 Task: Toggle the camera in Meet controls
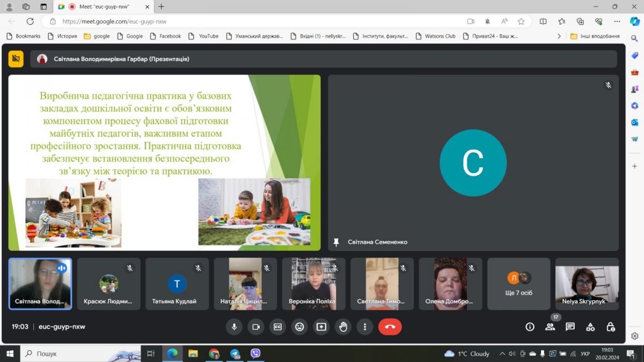point(256,327)
